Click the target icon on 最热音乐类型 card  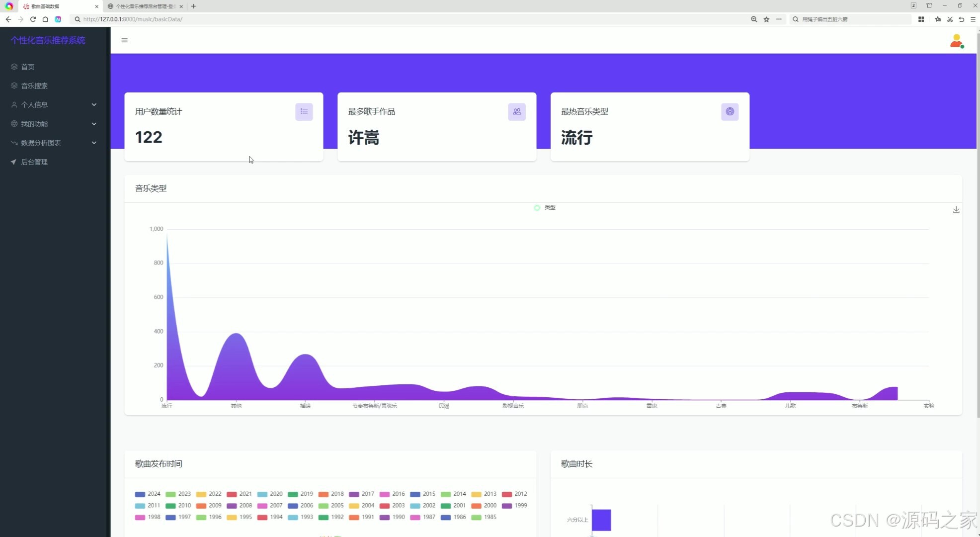click(x=730, y=111)
